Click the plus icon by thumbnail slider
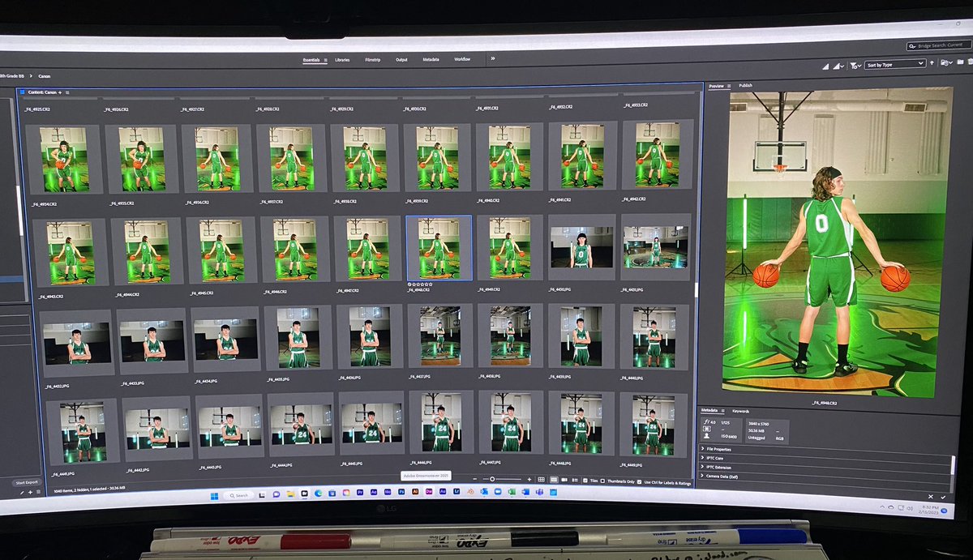973x560 pixels. coord(529,479)
